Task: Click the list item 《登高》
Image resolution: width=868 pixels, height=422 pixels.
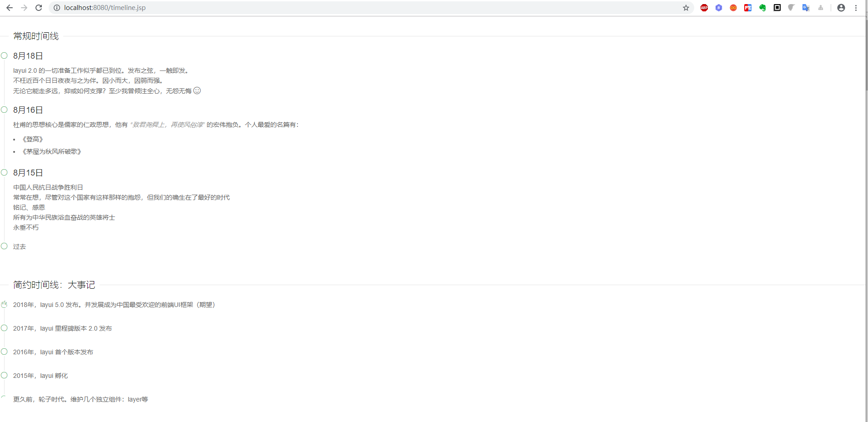Action: [32, 139]
